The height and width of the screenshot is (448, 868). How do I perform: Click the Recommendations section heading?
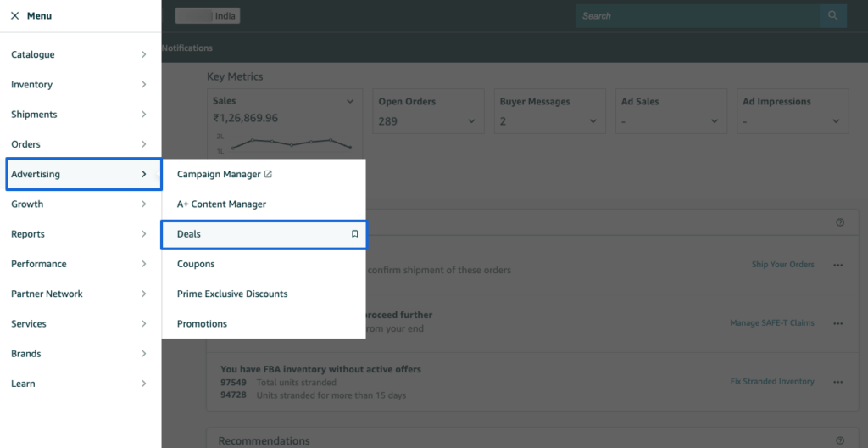264,441
